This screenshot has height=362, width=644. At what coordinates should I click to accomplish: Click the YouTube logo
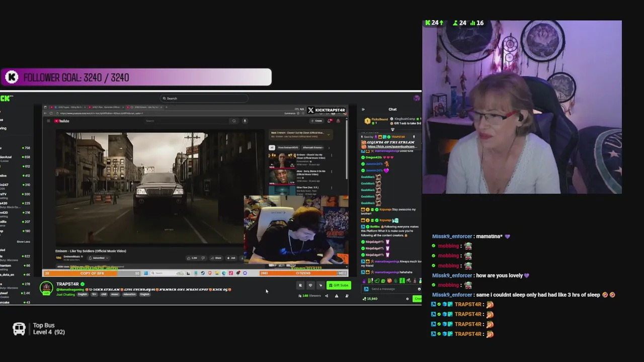click(62, 121)
